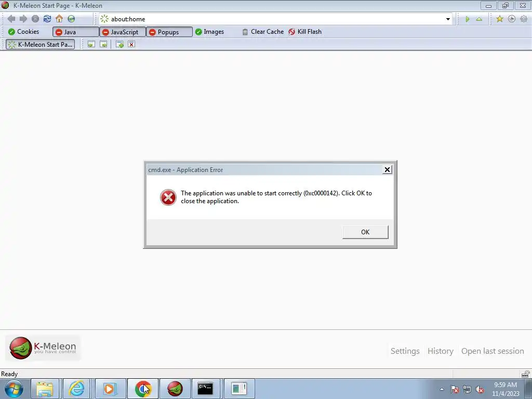Toggle Images loading

pos(210,32)
